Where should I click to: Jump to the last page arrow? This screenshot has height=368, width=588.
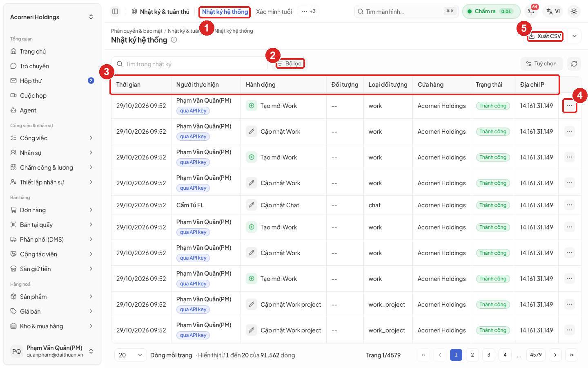tap(572, 355)
